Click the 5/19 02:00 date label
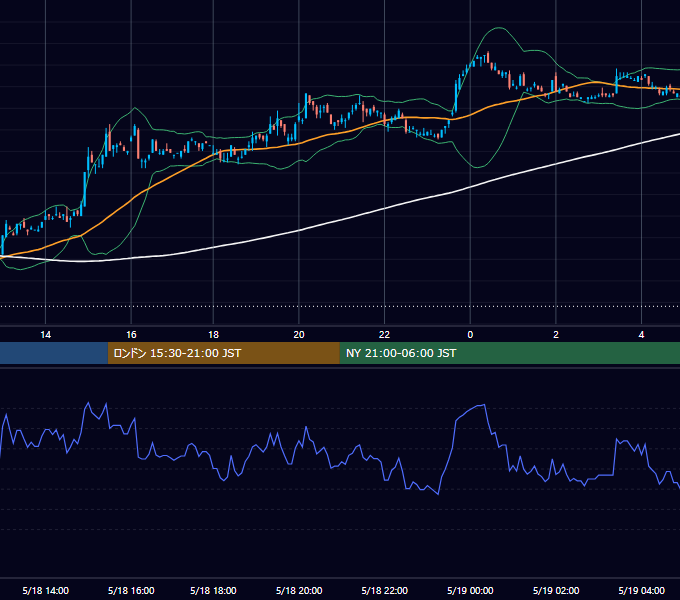Image resolution: width=680 pixels, height=600 pixels. tap(556, 590)
